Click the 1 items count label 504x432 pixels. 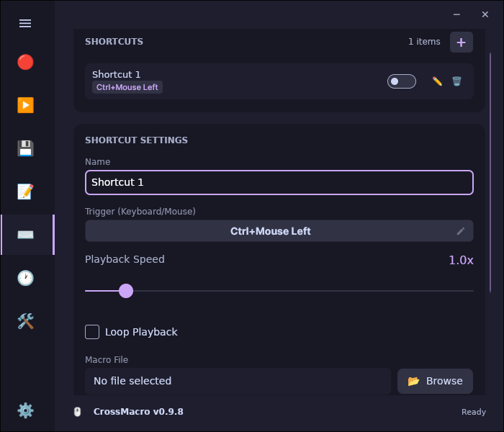point(424,42)
